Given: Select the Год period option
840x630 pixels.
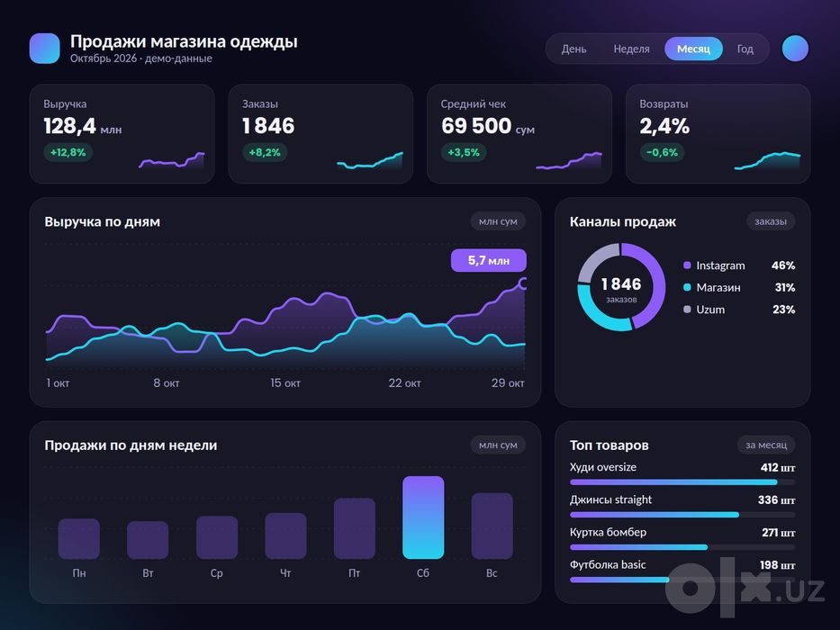Looking at the screenshot, I should (745, 49).
